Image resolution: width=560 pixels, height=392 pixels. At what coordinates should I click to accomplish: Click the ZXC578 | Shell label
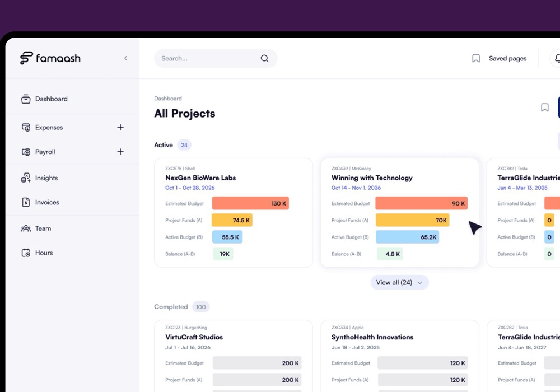[x=180, y=169]
